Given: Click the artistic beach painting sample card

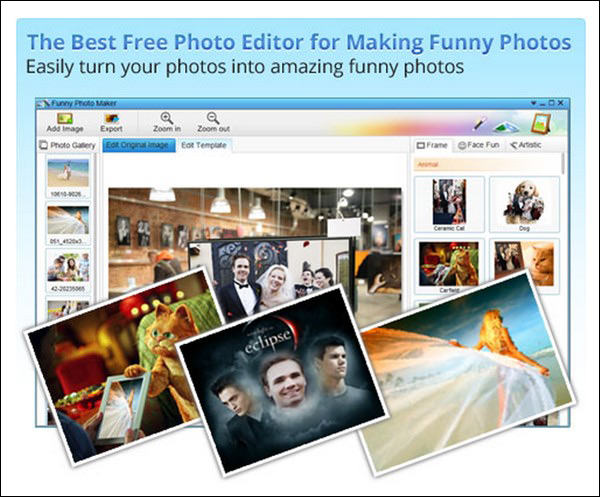Looking at the screenshot, I should pyautogui.click(x=465, y=373).
